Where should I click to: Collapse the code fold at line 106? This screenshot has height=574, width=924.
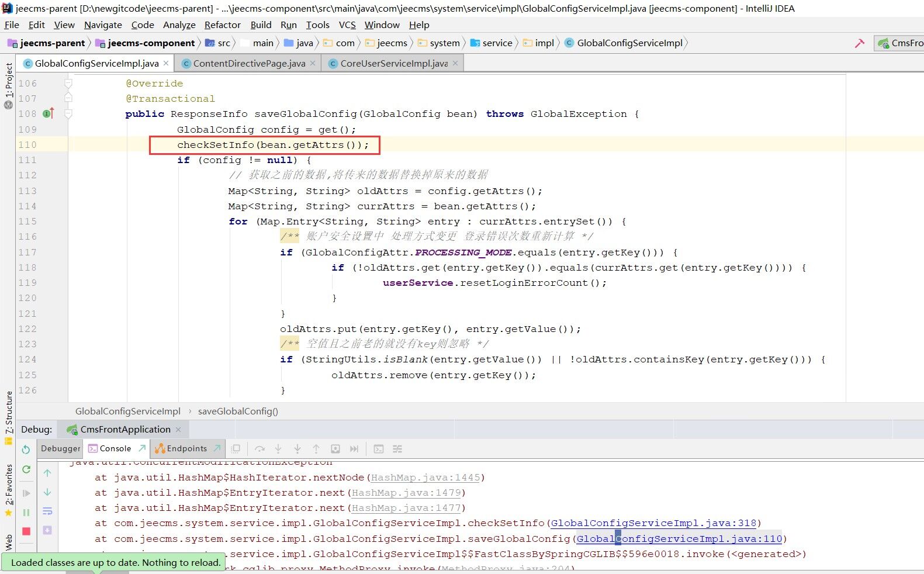[x=68, y=84]
